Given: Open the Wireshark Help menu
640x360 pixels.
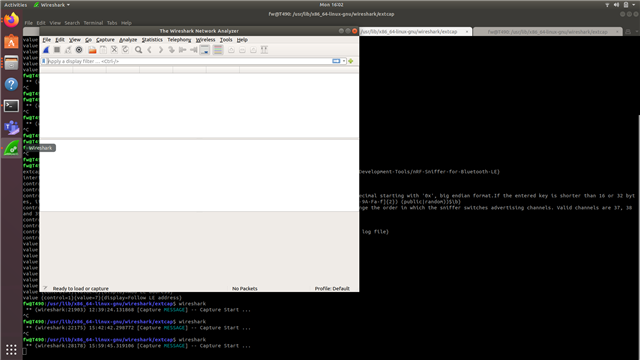Looking at the screenshot, I should coord(242,40).
